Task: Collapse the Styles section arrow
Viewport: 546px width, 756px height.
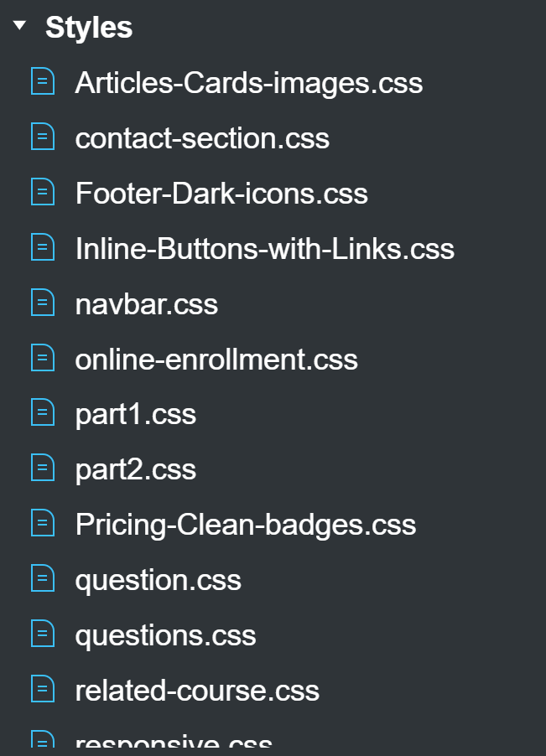Action: [x=20, y=25]
